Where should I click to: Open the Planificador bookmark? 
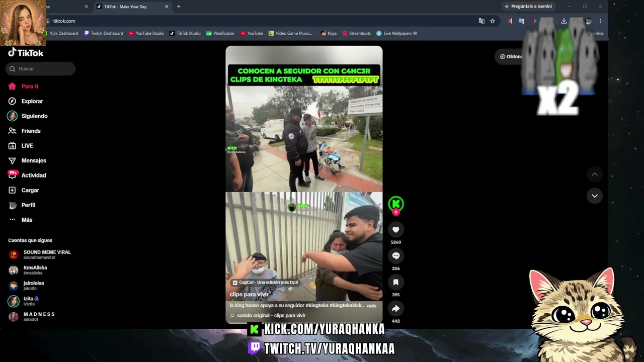pos(220,33)
